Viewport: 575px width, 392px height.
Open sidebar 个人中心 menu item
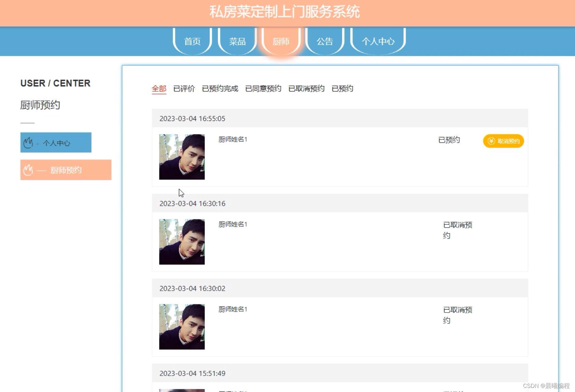pyautogui.click(x=56, y=142)
